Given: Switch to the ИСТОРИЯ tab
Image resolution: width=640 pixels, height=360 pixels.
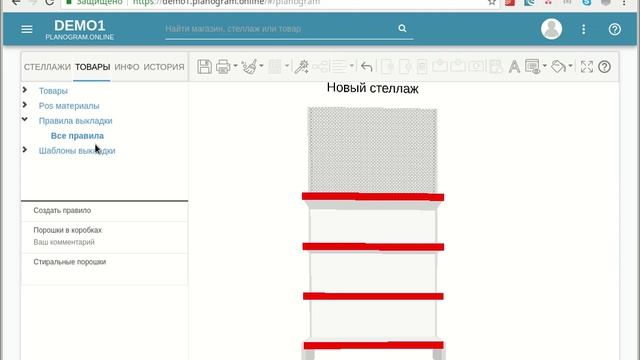Looking at the screenshot, I should pos(164,67).
